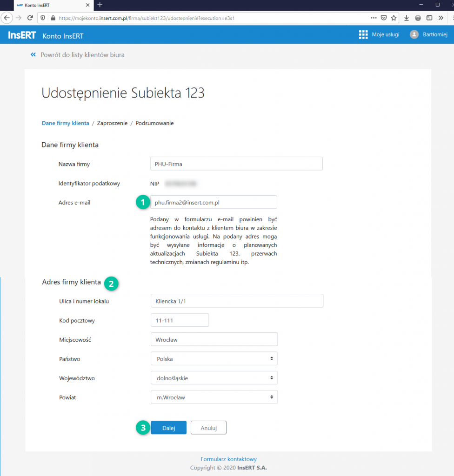454x476 pixels.
Task: Click the Konto InsERT header title
Action: 63,36
